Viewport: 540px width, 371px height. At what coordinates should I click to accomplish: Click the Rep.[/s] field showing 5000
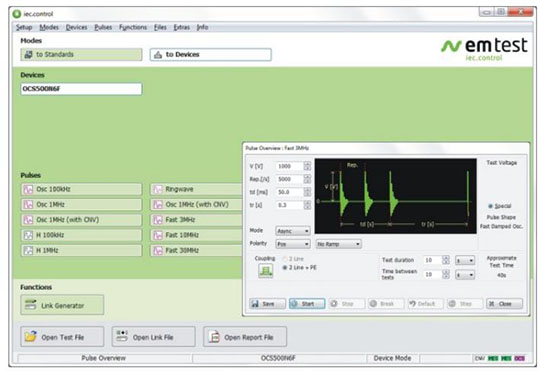click(290, 179)
